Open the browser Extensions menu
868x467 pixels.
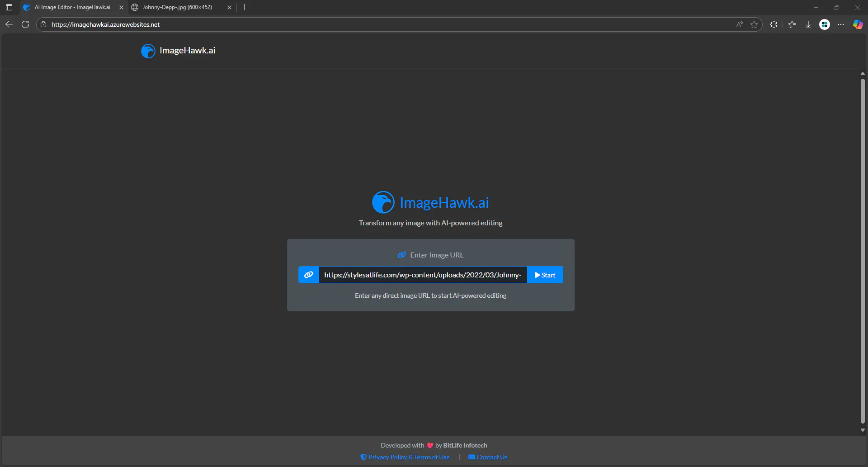pyautogui.click(x=774, y=24)
